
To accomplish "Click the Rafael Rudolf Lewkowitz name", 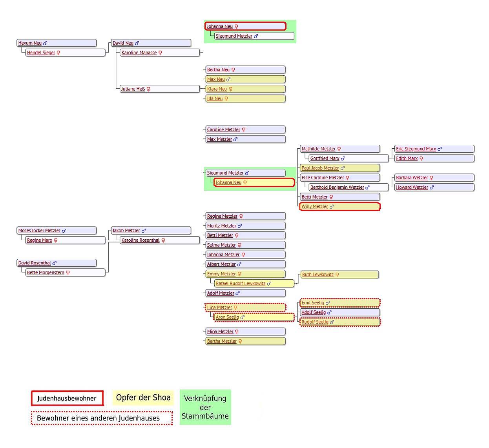I will [240, 284].
